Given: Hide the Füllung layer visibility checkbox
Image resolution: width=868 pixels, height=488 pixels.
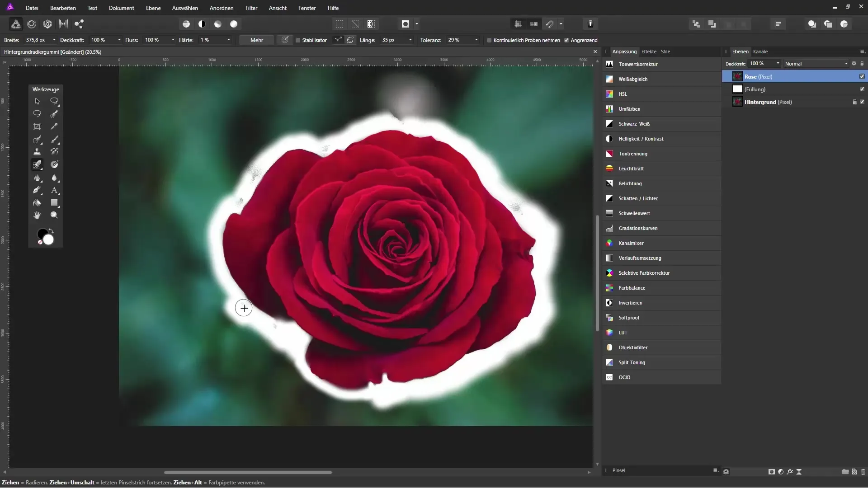Looking at the screenshot, I should [x=862, y=89].
